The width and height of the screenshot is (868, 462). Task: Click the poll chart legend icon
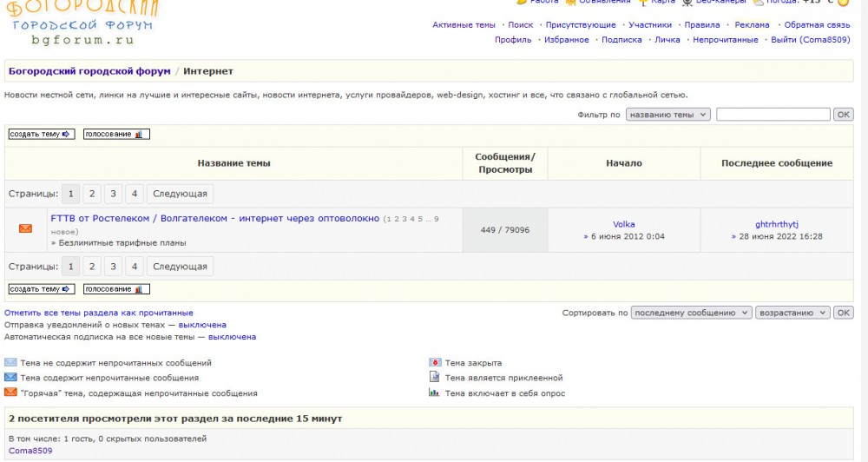tap(435, 393)
